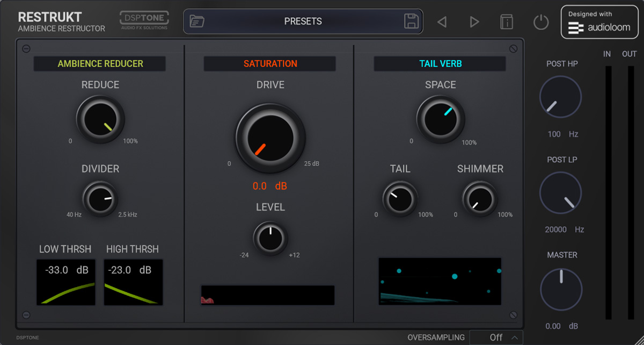The image size is (644, 345).
Task: Click the TAIL knob
Action: pyautogui.click(x=400, y=199)
